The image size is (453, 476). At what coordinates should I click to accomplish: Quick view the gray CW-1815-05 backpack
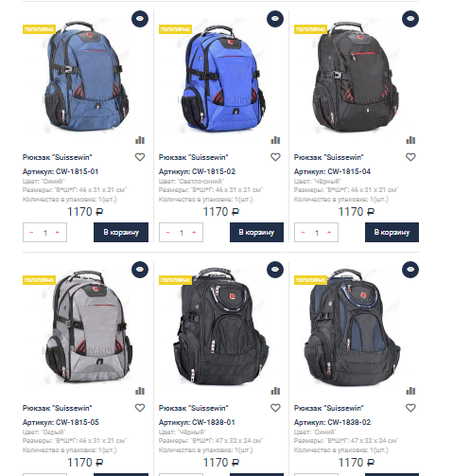(x=140, y=270)
